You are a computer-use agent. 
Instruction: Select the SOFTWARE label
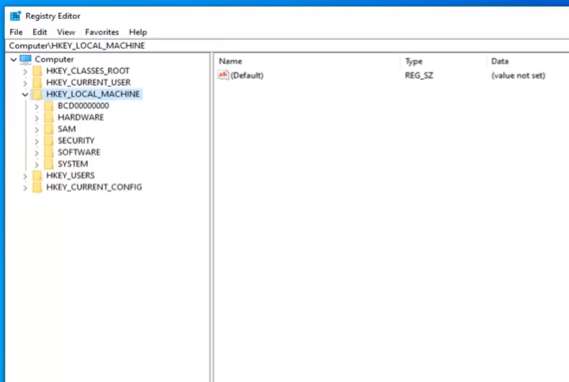pyautogui.click(x=79, y=152)
